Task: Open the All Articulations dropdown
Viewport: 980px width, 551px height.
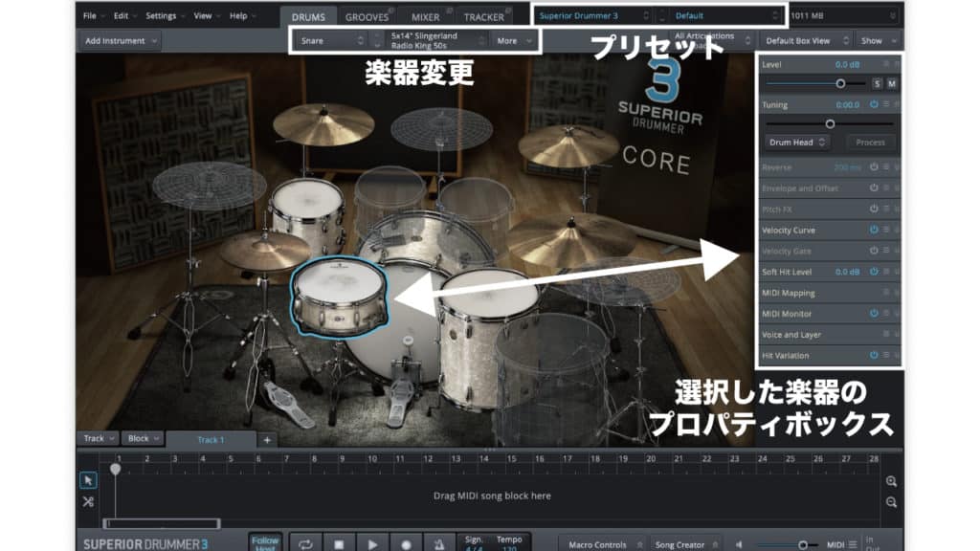Action: coord(711,40)
